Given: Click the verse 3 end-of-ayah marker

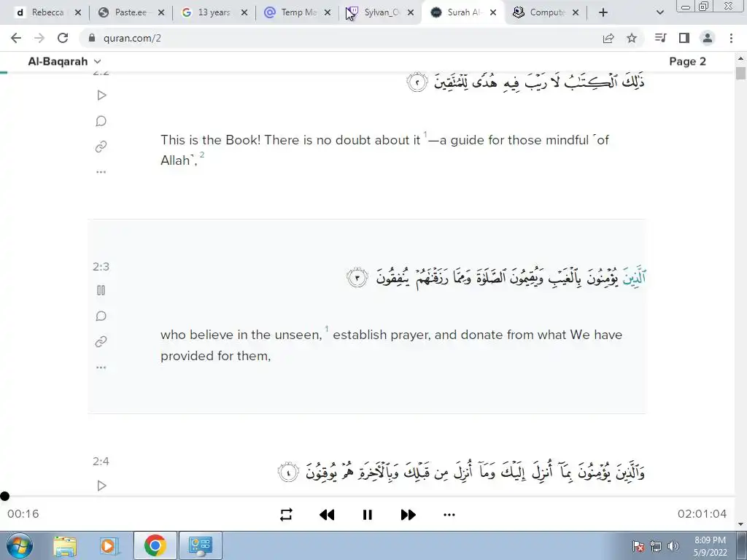Looking at the screenshot, I should tap(357, 278).
